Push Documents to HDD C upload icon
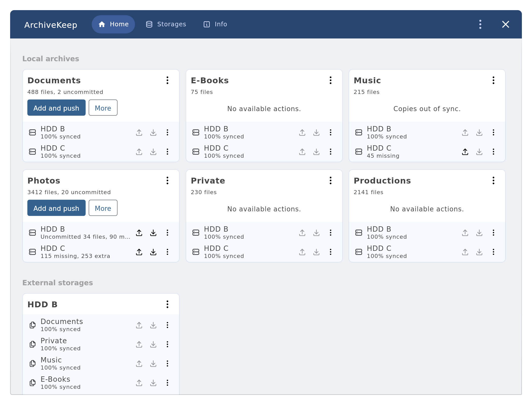This screenshot has width=532, height=405. [x=139, y=152]
